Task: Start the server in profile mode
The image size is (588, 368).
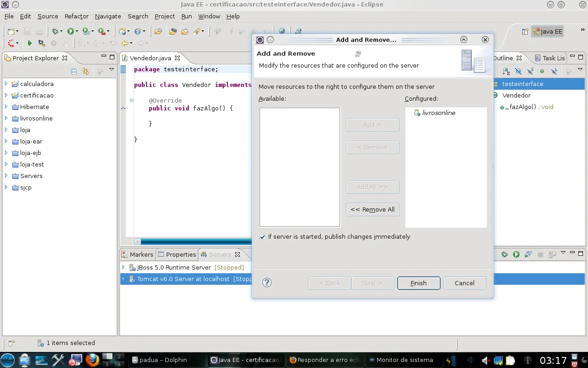Action: tap(528, 254)
